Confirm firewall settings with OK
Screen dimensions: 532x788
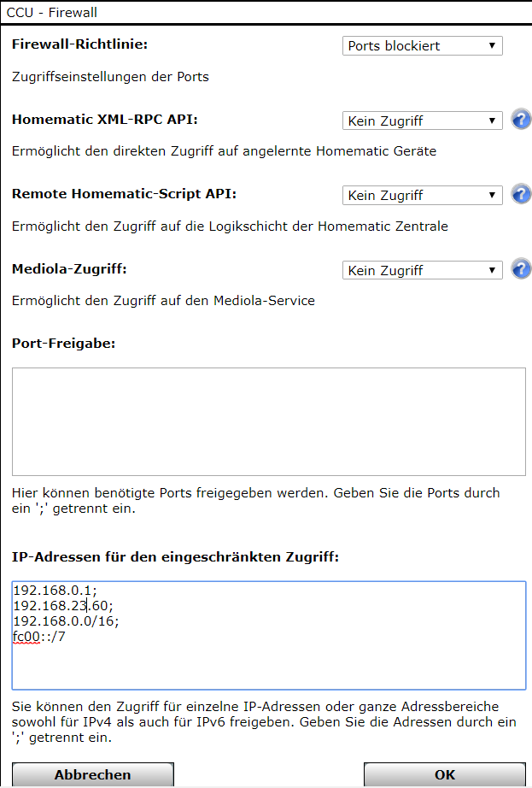tap(444, 775)
